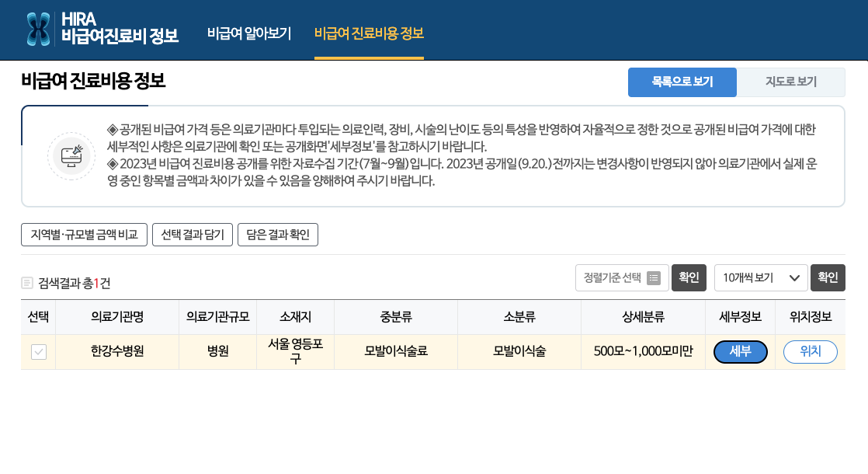Click the 선택 결과 담기 button

click(x=191, y=234)
